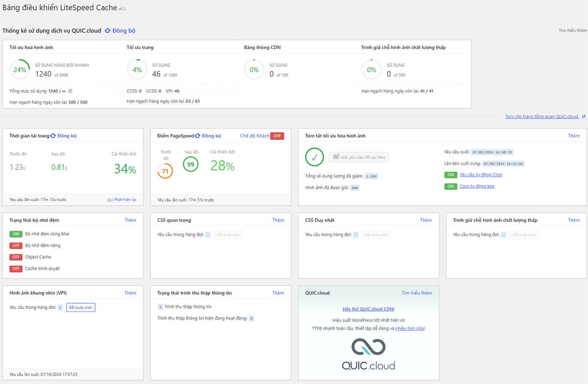
Task: Click the 4% page optimization usage gauge
Action: (137, 70)
